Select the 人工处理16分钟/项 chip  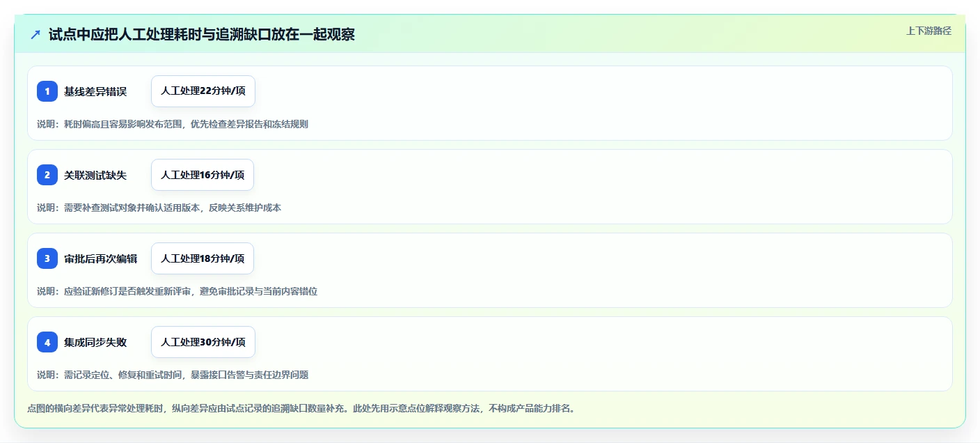[203, 175]
